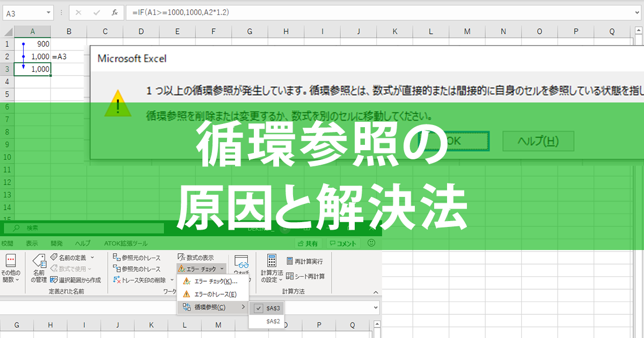Open the Name Manager (名前の管理)
This screenshot has width=644, height=338.
click(x=39, y=268)
